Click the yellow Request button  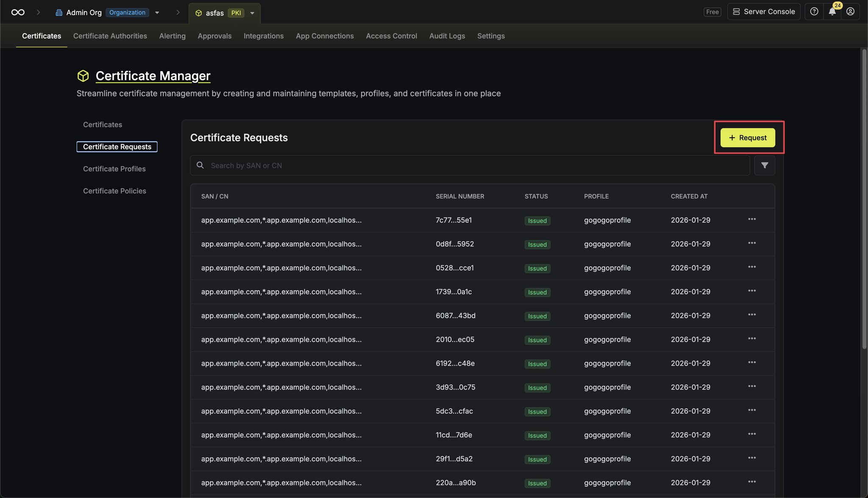click(748, 138)
